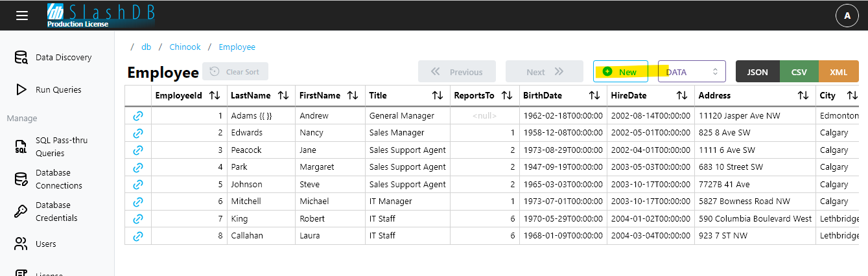Expand the DATA format dropdown

(x=692, y=72)
